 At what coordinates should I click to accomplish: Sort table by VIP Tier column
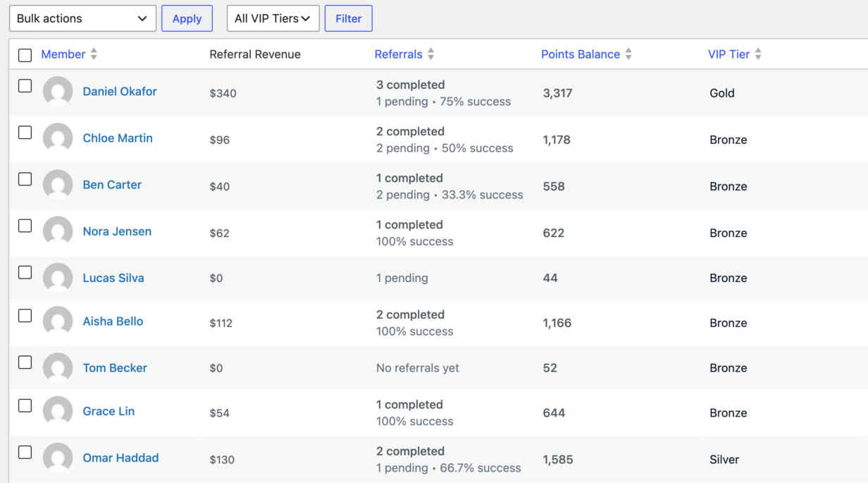(x=728, y=54)
